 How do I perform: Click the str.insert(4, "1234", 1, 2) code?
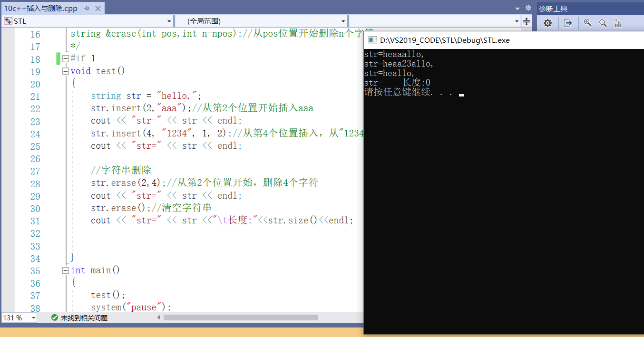click(x=162, y=133)
